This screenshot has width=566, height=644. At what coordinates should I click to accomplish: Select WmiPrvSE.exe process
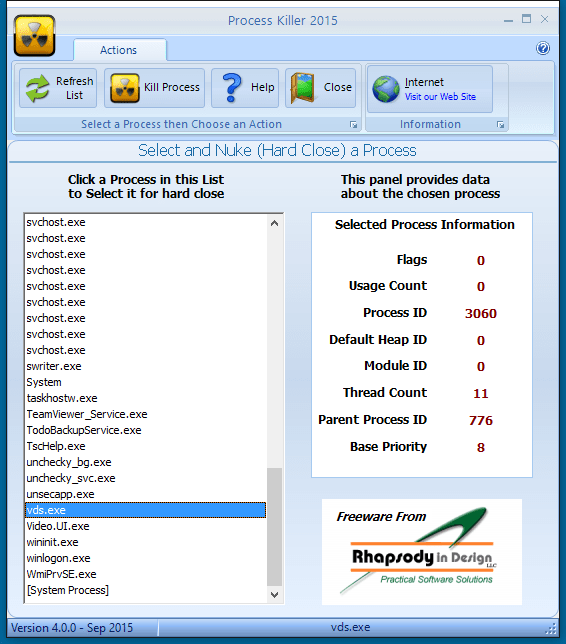click(x=145, y=575)
